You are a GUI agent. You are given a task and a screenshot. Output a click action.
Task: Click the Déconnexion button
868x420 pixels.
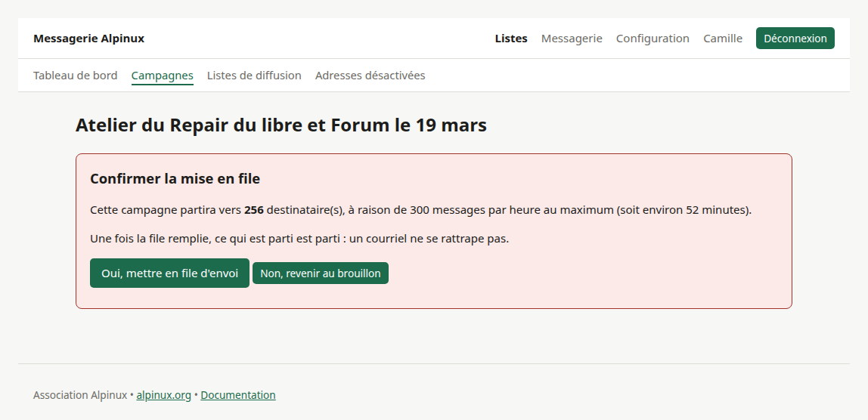pos(795,39)
